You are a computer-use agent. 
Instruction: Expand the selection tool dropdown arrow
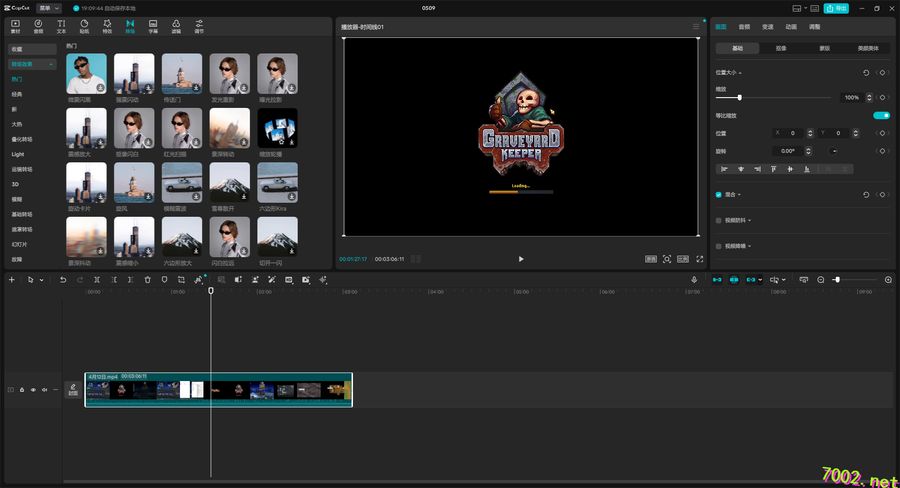click(42, 280)
